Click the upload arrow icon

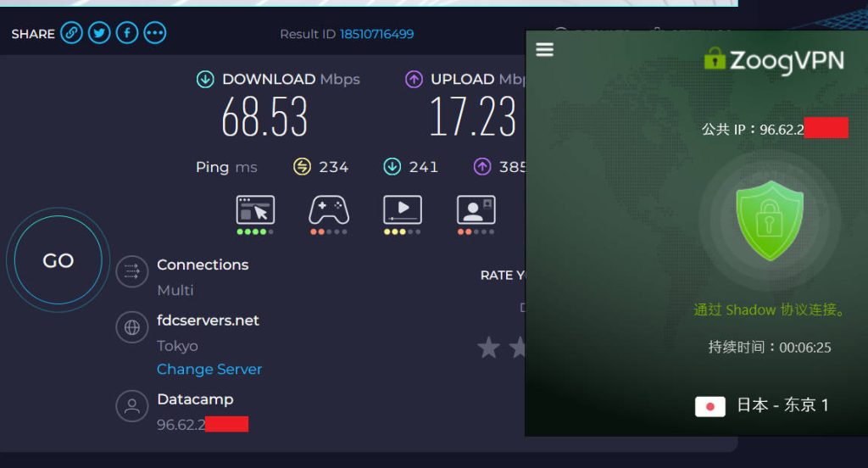click(x=414, y=80)
